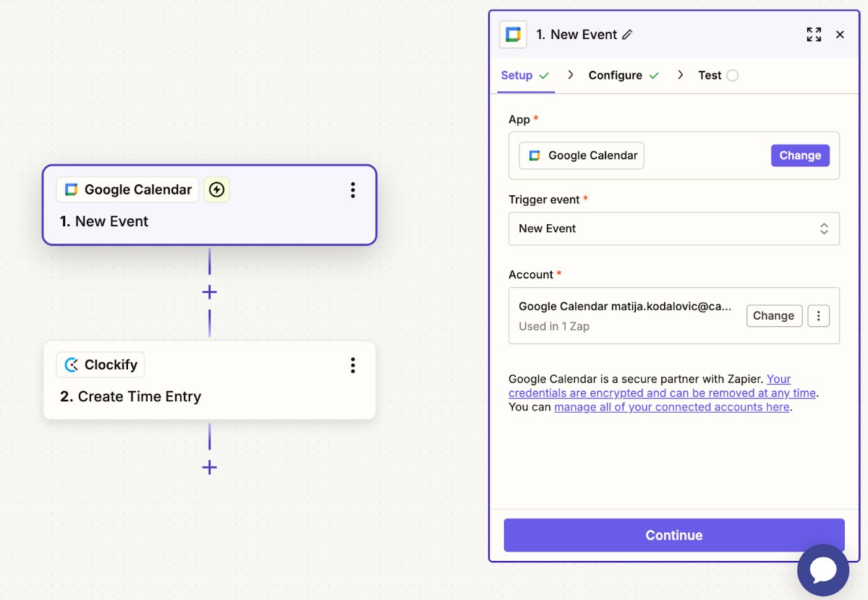868x600 pixels.
Task: Open the Trigger event dropdown
Action: pos(674,228)
